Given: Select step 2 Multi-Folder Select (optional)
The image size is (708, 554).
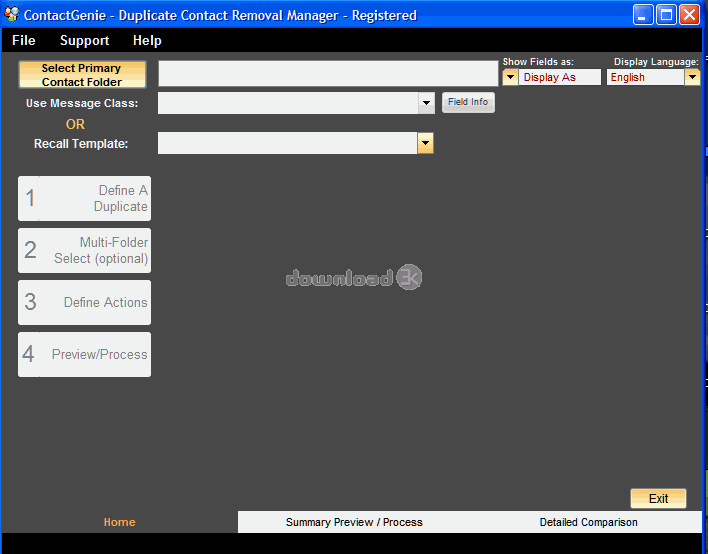Looking at the screenshot, I should pyautogui.click(x=84, y=250).
